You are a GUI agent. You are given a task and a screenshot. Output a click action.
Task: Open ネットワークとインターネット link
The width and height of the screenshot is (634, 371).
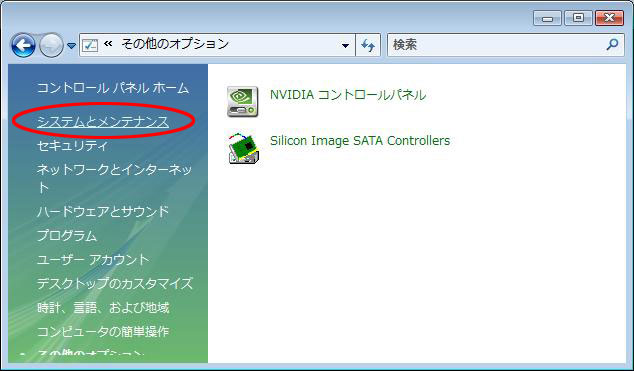(114, 177)
